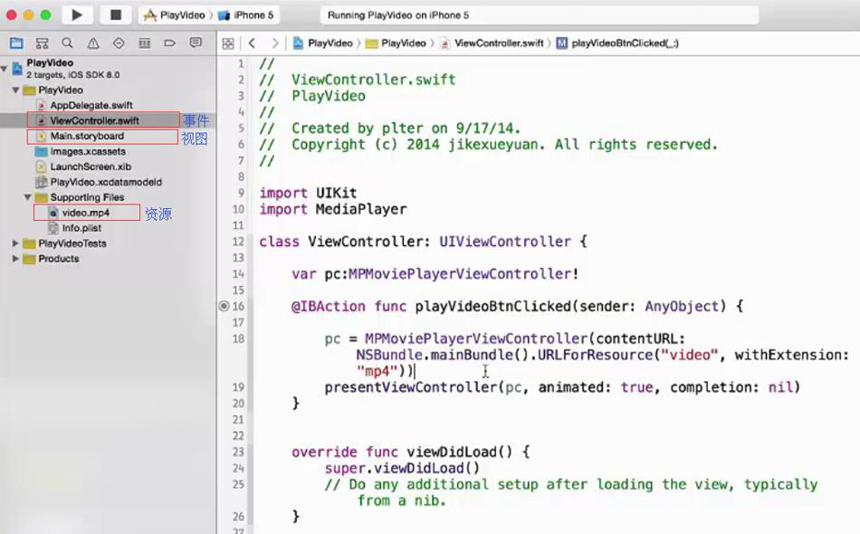Viewport: 860px width, 534px height.
Task: Go forward with the right chevron arrow
Action: (275, 43)
